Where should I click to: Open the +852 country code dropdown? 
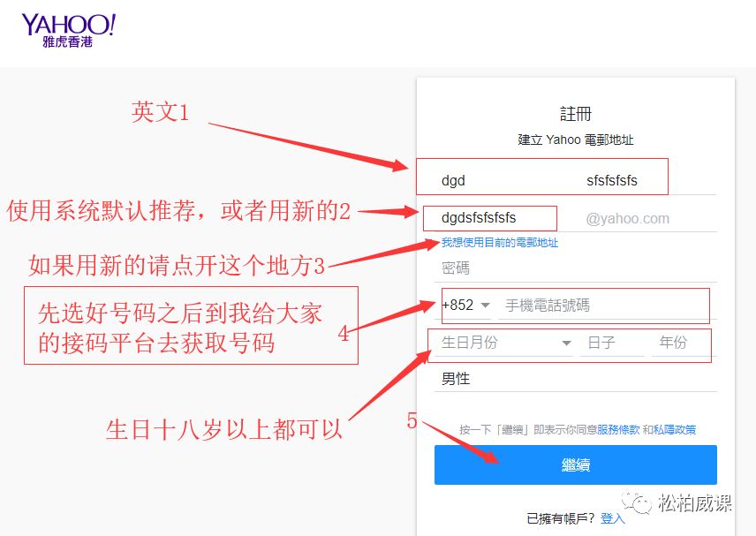pos(465,306)
